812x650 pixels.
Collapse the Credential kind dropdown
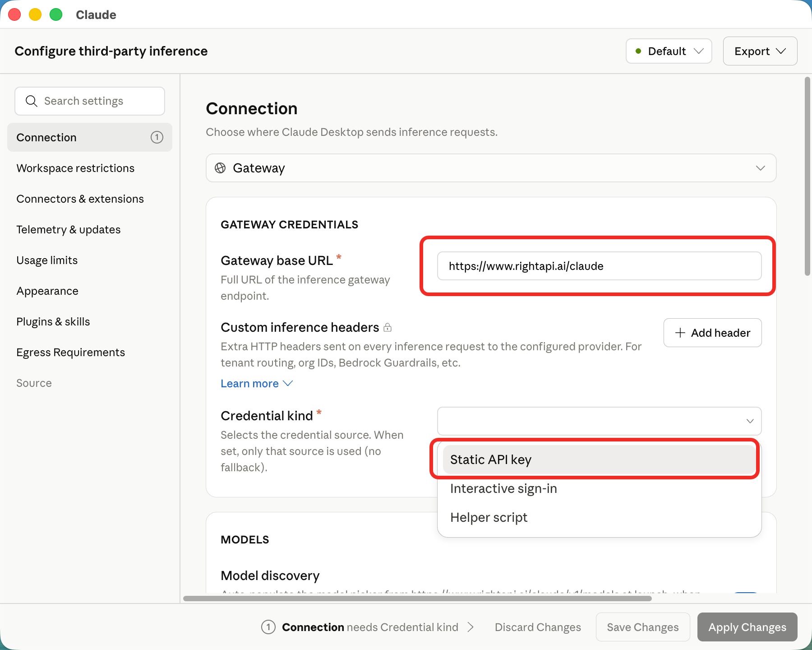pyautogui.click(x=600, y=421)
